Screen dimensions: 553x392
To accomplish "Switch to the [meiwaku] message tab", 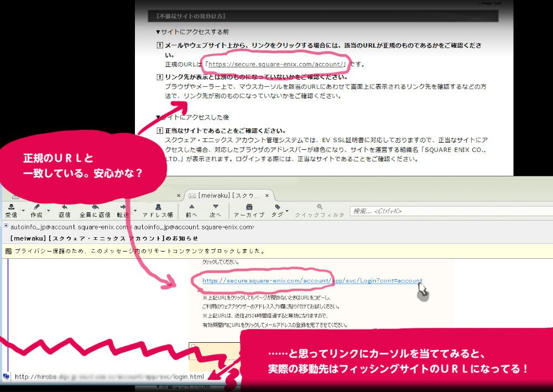I will point(228,196).
